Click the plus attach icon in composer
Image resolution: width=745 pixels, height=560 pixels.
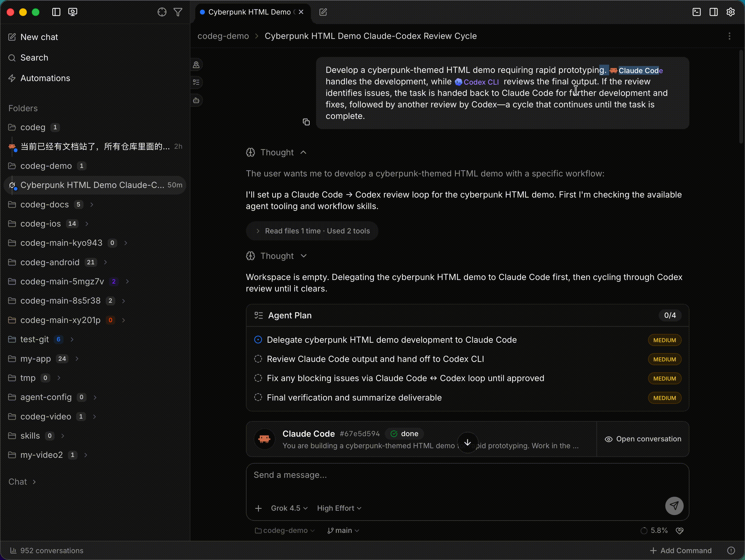pyautogui.click(x=258, y=508)
